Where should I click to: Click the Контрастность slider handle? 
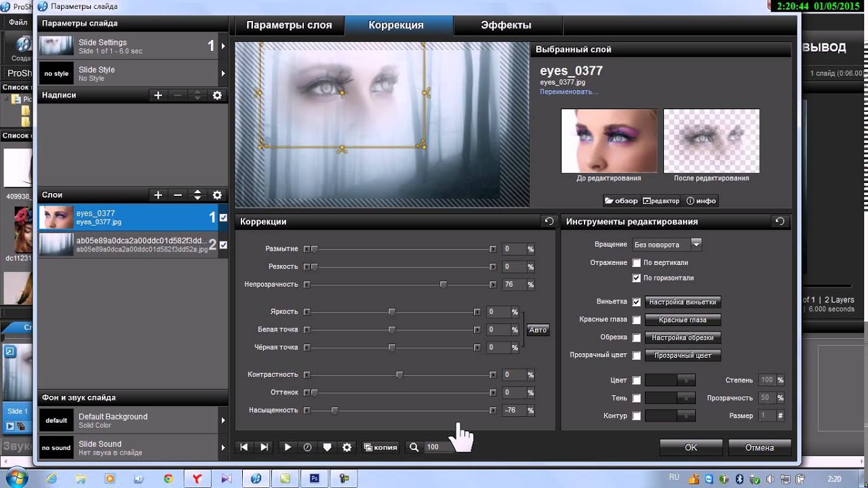[x=399, y=375]
